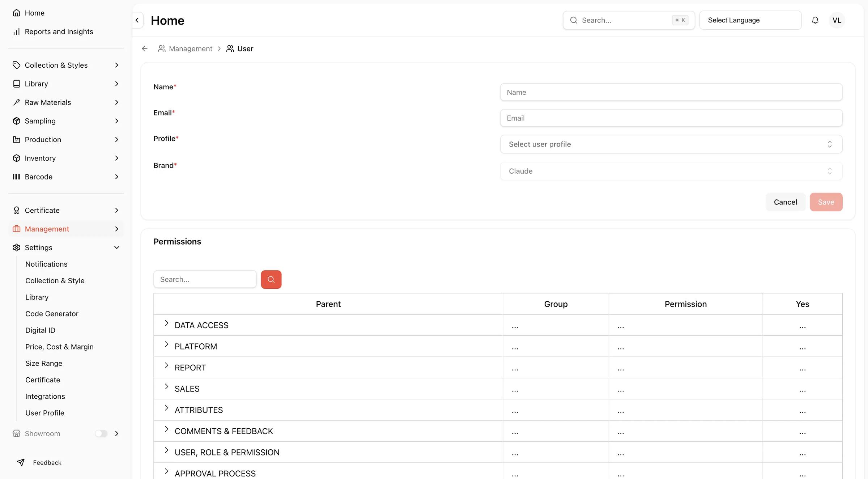The height and width of the screenshot is (479, 868).
Task: Open the VL user avatar menu
Action: tap(837, 20)
